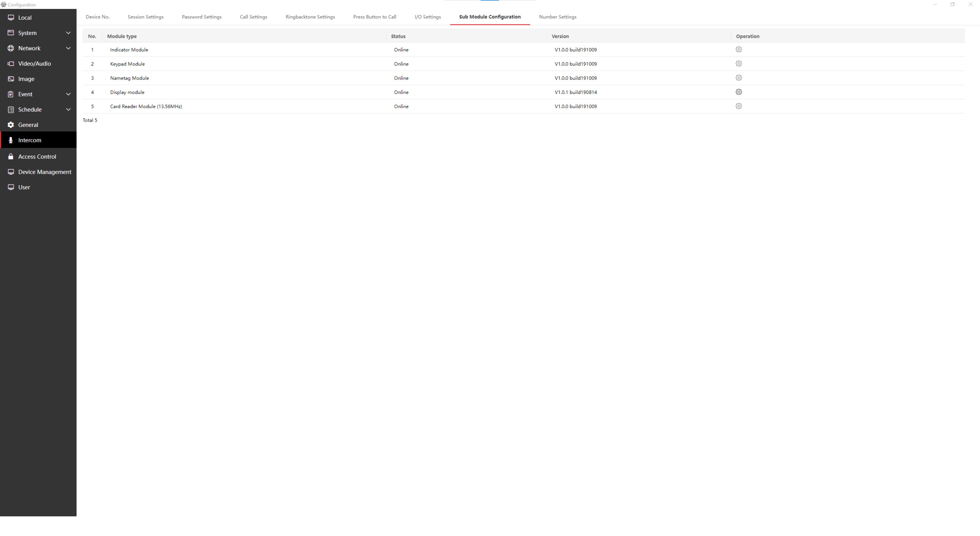Open the Image configuration section
980x536 pixels.
[11, 78]
